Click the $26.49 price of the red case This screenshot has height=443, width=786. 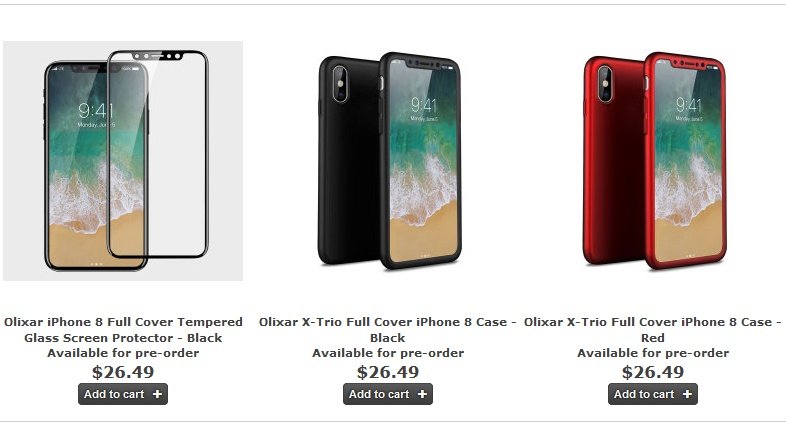pos(653,372)
